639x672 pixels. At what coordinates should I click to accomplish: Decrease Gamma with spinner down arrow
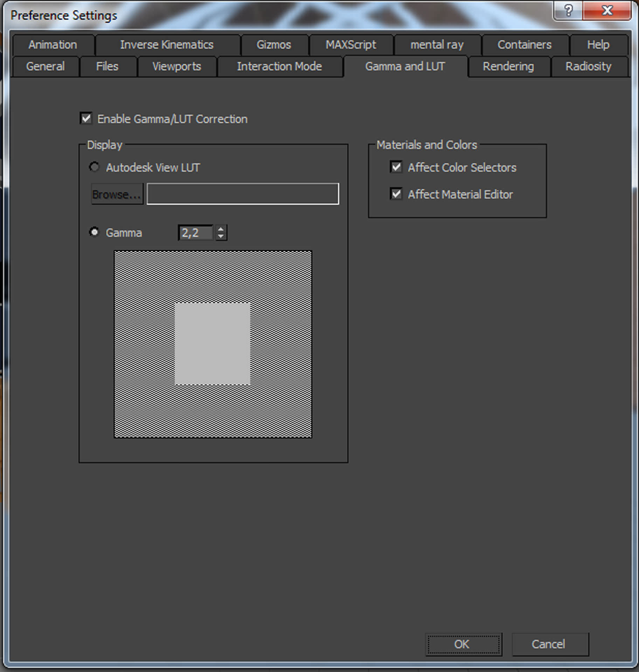(x=221, y=237)
